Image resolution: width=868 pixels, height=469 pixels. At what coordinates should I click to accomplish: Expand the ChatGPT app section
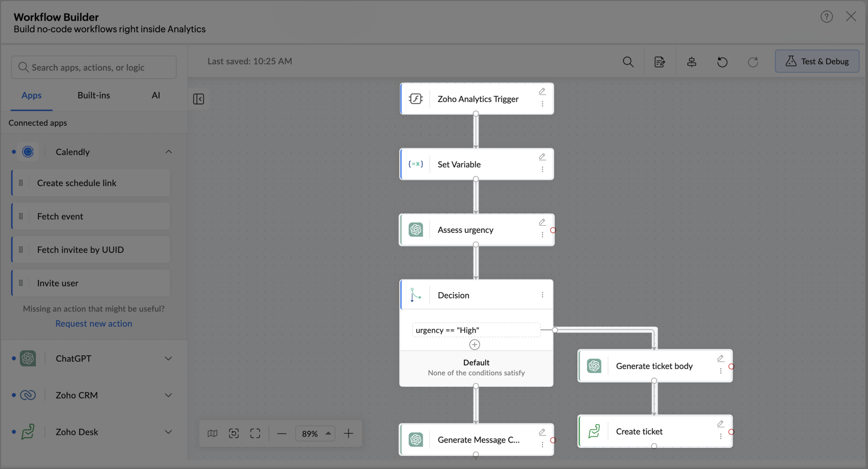click(x=168, y=359)
